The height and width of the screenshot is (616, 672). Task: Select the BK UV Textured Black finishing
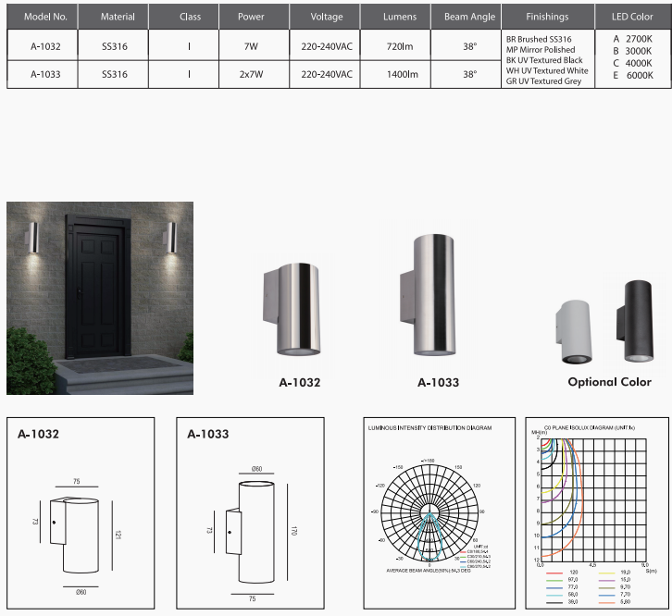(544, 60)
